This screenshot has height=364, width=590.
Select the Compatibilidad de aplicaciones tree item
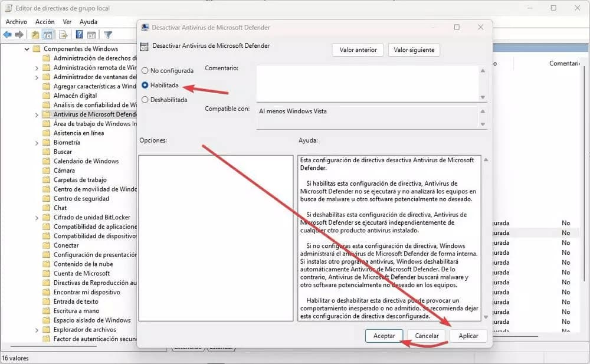pyautogui.click(x=95, y=227)
